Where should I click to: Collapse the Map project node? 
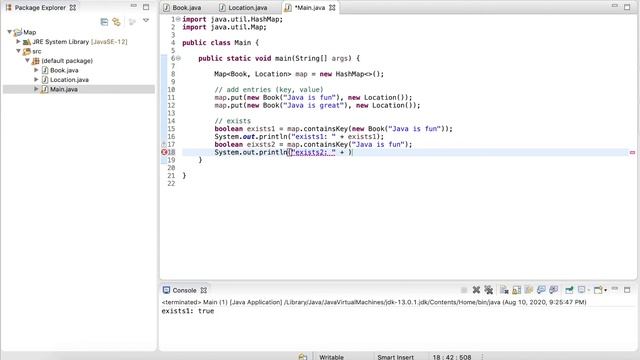pos(9,32)
